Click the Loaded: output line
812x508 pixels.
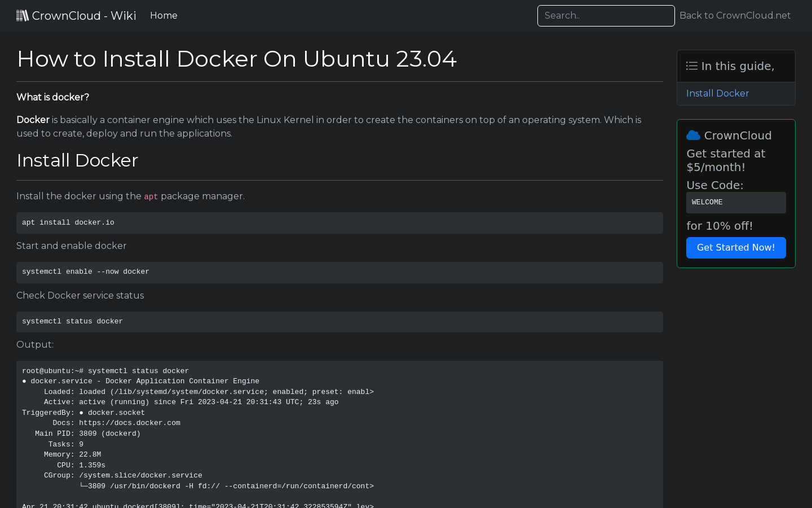[x=209, y=392]
